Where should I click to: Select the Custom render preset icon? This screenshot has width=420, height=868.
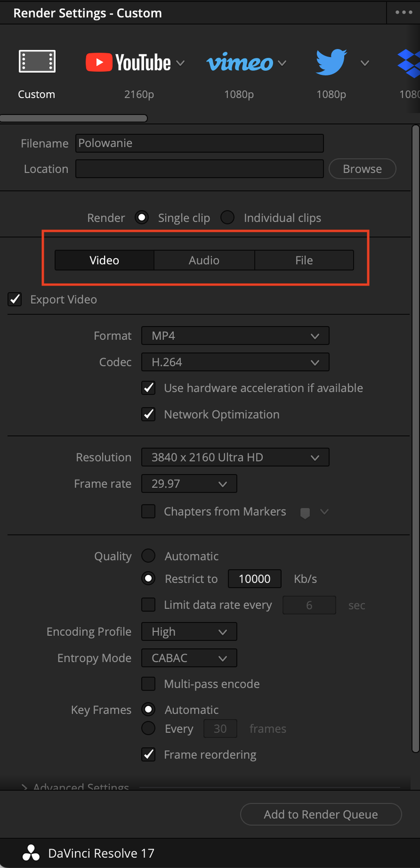pos(36,61)
